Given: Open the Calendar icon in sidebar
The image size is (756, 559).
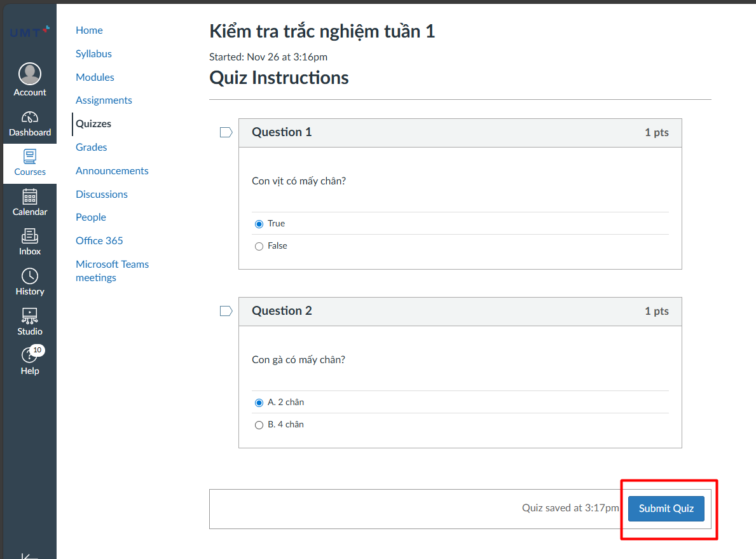Looking at the screenshot, I should (30, 197).
